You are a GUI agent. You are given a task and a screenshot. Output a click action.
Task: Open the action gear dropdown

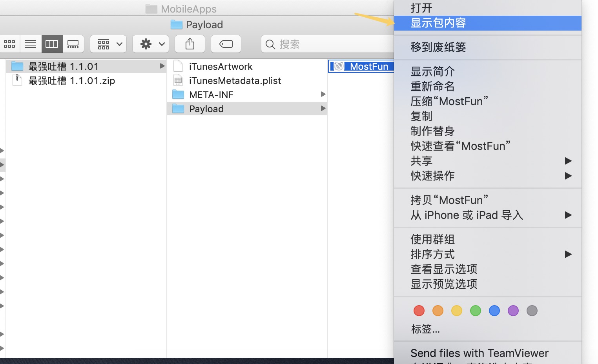click(x=151, y=44)
